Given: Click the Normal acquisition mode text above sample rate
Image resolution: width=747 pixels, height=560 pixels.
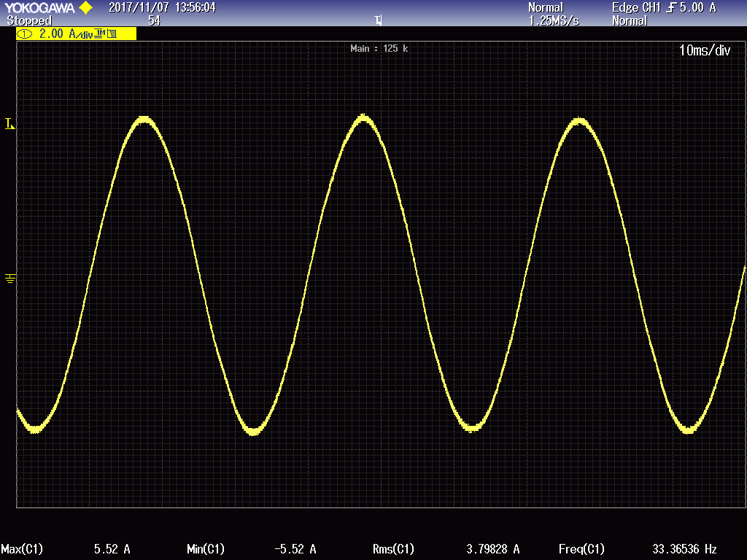Looking at the screenshot, I should click(x=546, y=7).
